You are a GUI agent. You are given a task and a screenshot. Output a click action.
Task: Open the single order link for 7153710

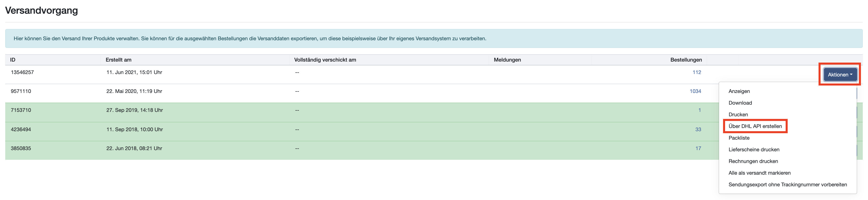(699, 110)
